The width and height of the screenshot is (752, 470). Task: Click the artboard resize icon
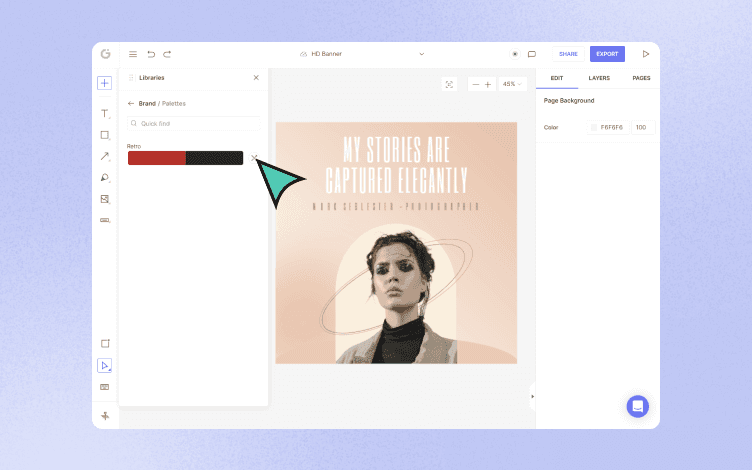[105, 343]
